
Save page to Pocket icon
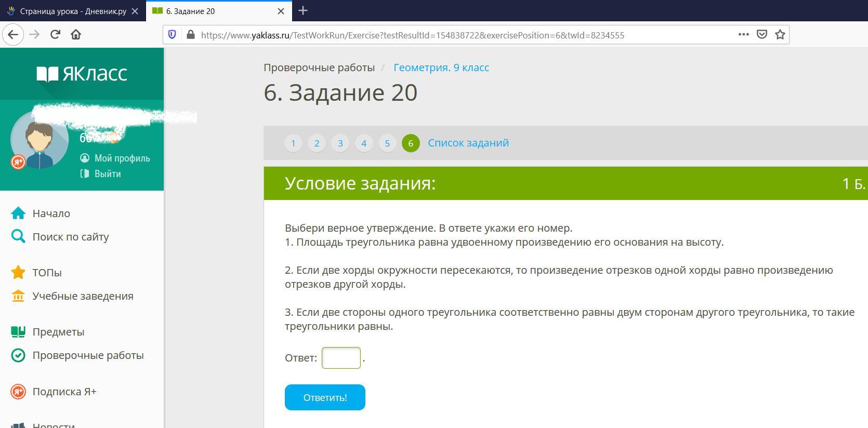[x=762, y=34]
